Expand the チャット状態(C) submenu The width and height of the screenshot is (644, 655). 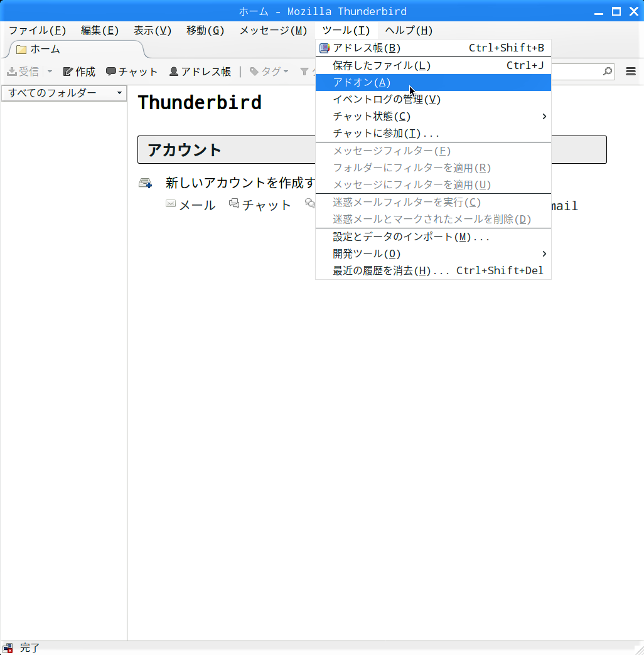point(433,117)
